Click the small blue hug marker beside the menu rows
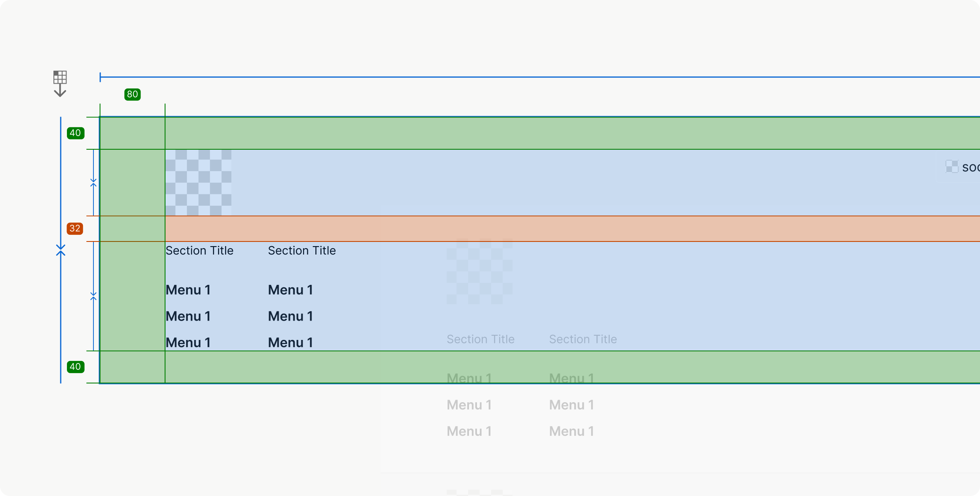980x496 pixels. coord(93,297)
